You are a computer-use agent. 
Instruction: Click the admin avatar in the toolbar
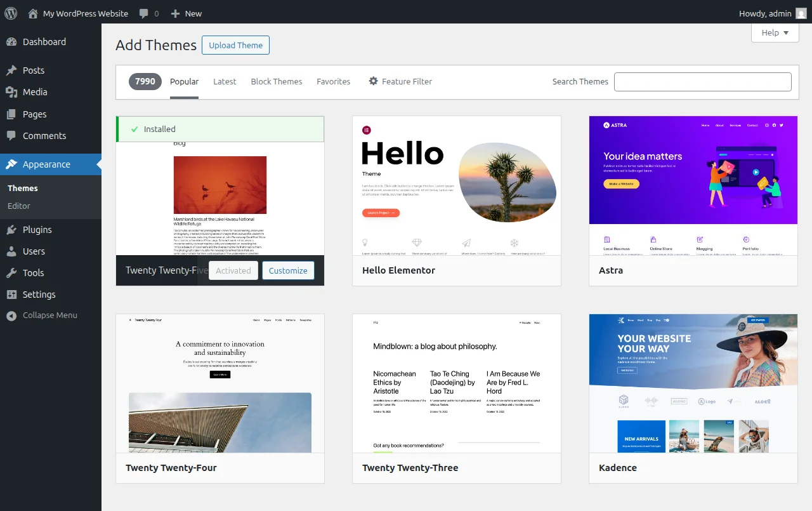pyautogui.click(x=801, y=13)
